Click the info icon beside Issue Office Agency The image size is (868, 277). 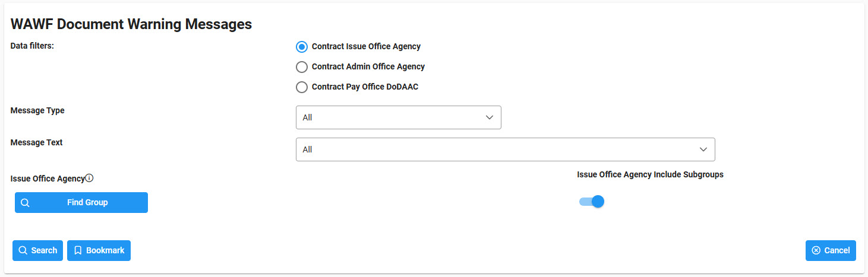(89, 178)
